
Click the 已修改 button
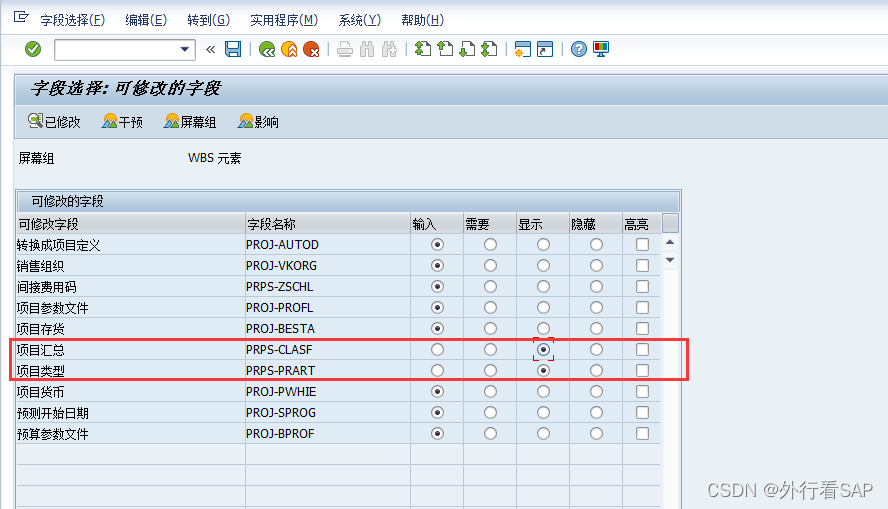54,121
